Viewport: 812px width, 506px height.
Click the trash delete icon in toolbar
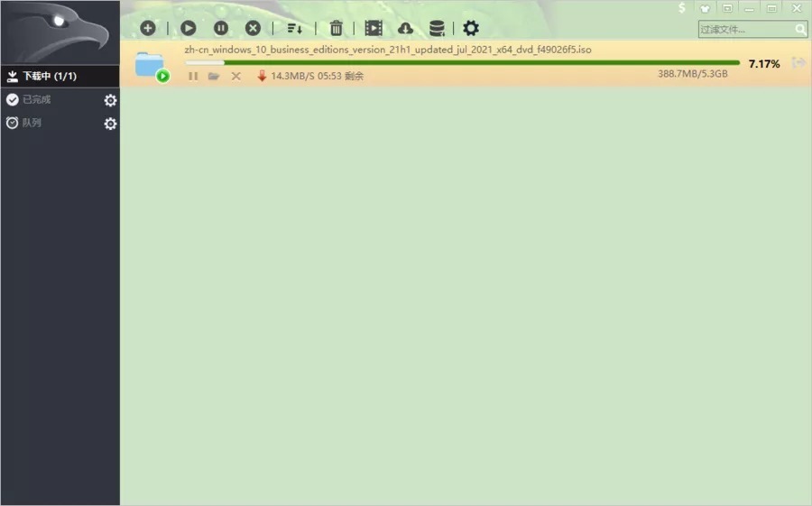click(337, 28)
